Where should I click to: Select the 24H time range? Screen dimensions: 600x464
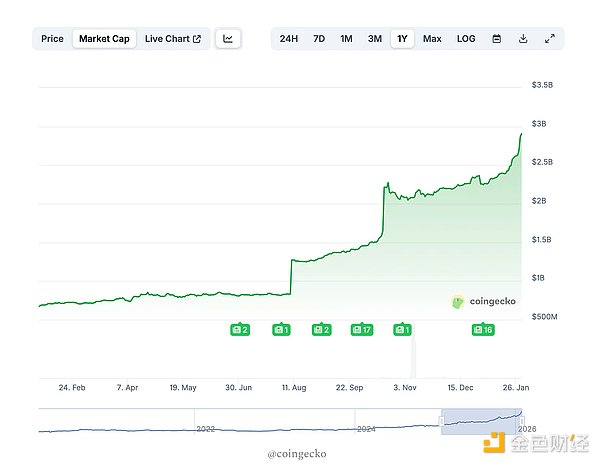289,39
